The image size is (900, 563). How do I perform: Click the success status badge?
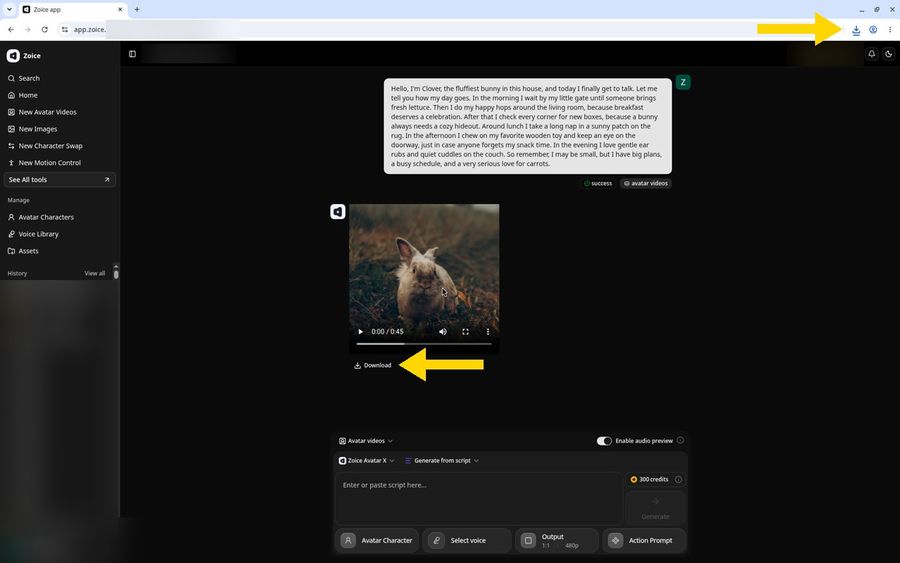coord(598,184)
